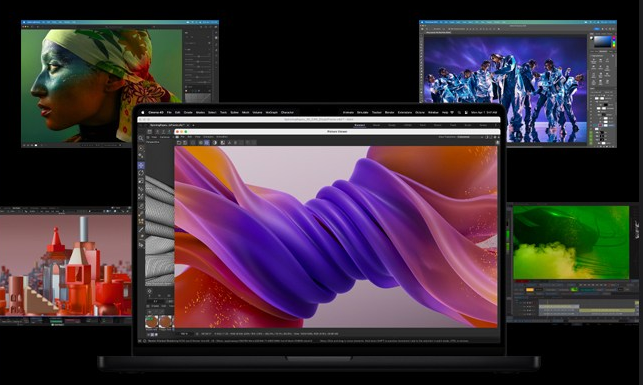Viewport: 643px width, 385px height.
Task: Select the highlighted Move tool in the Cinema 4D left toolbar
Action: (141, 165)
